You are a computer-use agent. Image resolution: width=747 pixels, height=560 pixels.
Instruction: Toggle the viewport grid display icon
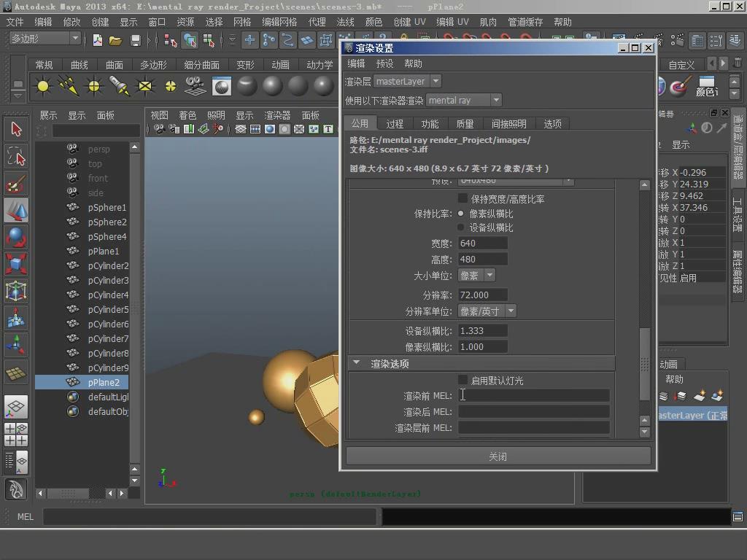(x=241, y=129)
